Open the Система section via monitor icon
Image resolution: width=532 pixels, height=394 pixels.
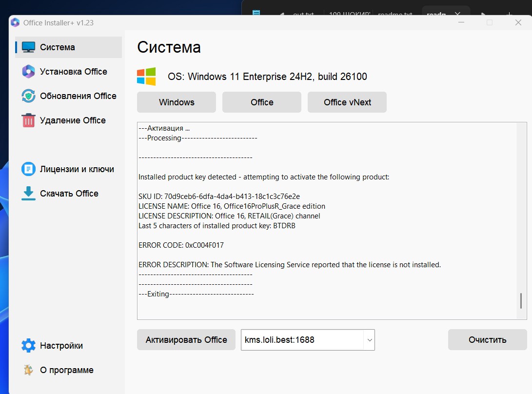pos(29,47)
